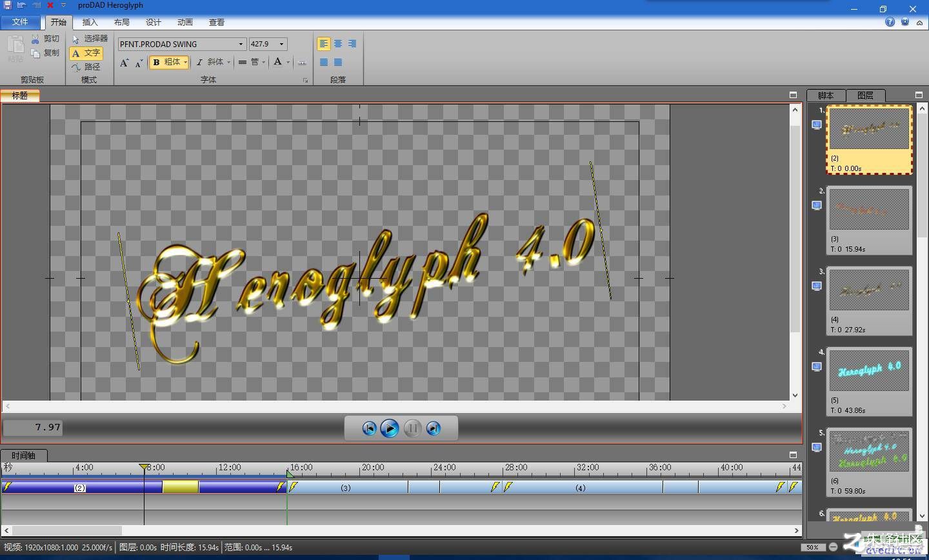Click the Pause button
Screen dimensions: 929x560
point(413,428)
